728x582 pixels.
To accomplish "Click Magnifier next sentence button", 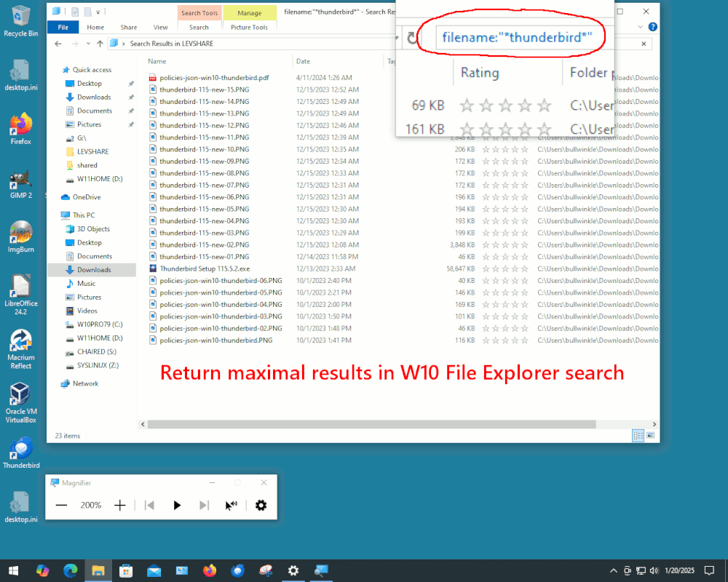I will [x=204, y=505].
